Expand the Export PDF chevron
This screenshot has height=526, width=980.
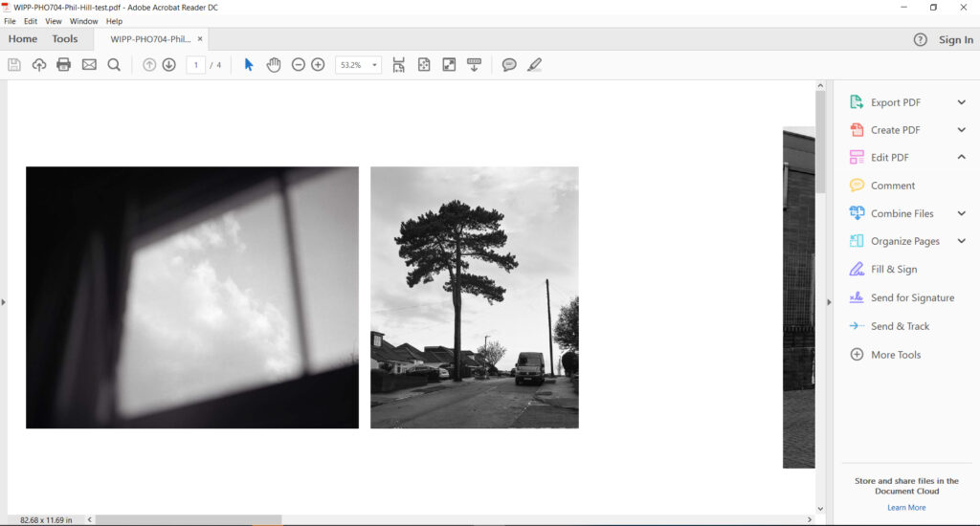point(961,101)
